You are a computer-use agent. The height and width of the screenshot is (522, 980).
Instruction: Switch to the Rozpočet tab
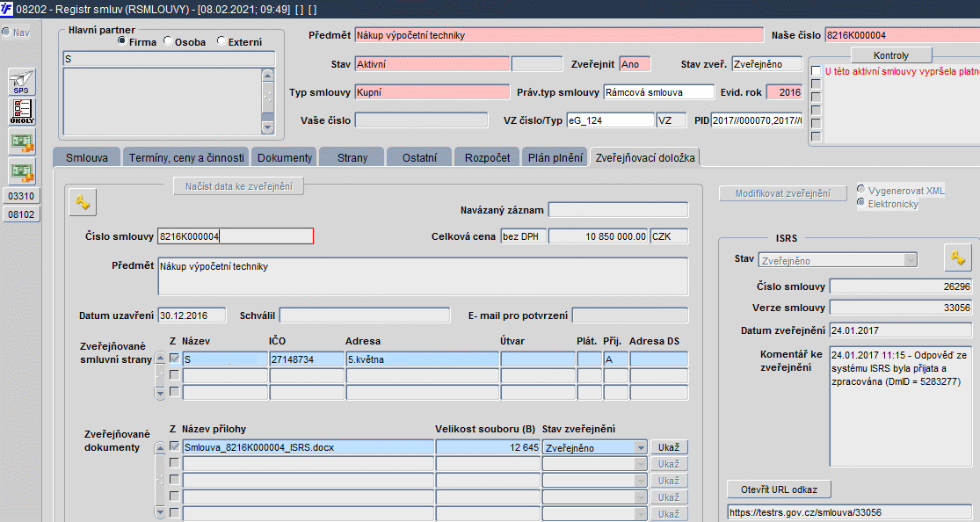[x=487, y=157]
